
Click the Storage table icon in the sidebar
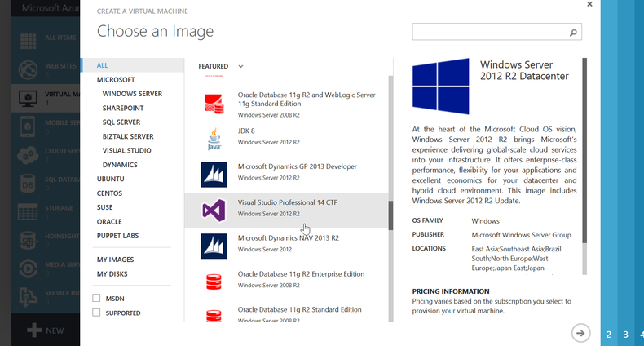click(x=28, y=211)
